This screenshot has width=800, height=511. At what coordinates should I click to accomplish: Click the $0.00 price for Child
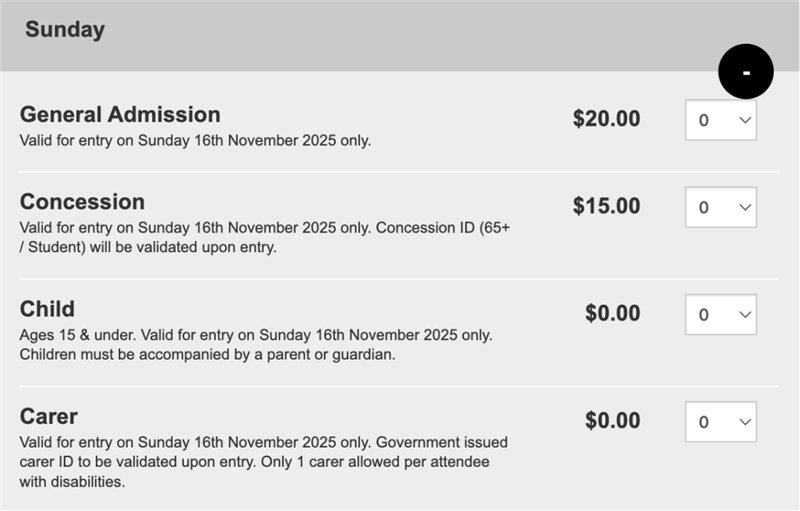pyautogui.click(x=612, y=313)
